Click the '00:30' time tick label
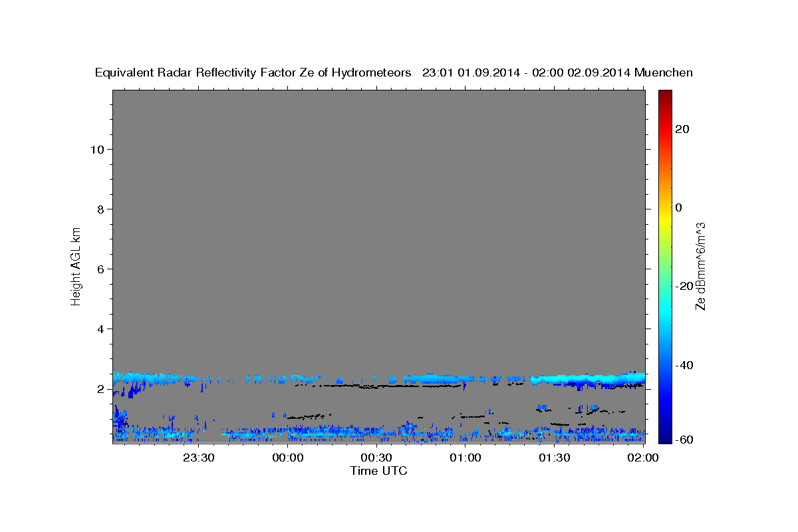The width and height of the screenshot is (798, 532). click(376, 458)
